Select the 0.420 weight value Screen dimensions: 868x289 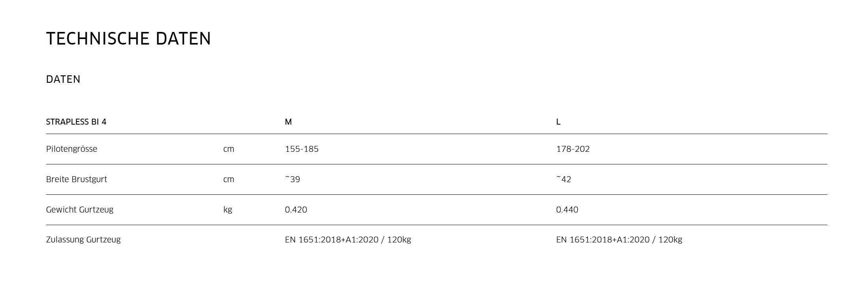(296, 210)
